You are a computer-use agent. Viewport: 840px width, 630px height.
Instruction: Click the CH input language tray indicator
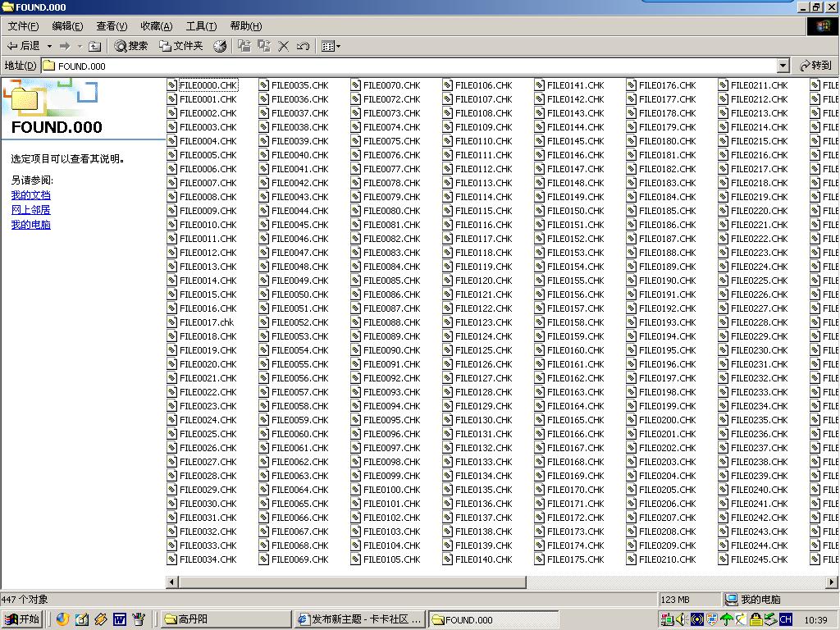pyautogui.click(x=785, y=619)
